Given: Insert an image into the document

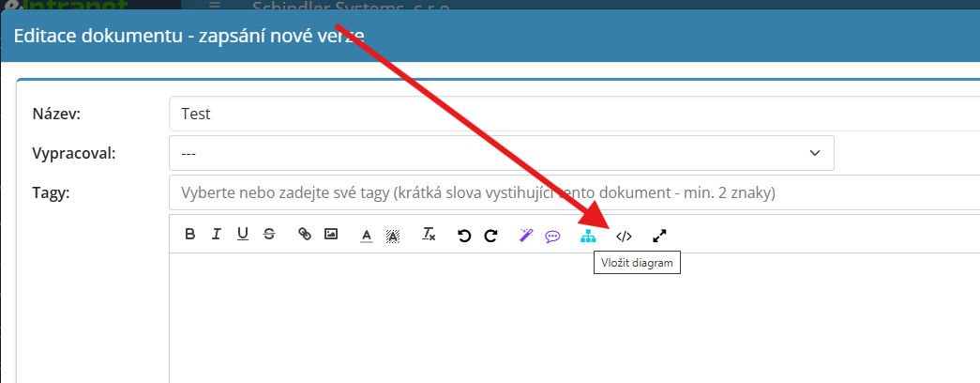Looking at the screenshot, I should tap(330, 235).
